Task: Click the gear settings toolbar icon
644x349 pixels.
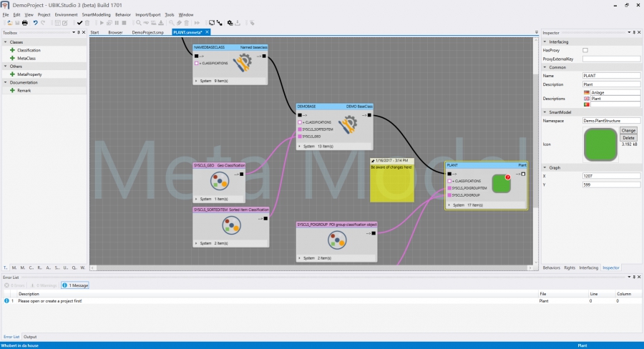Action: [230, 23]
